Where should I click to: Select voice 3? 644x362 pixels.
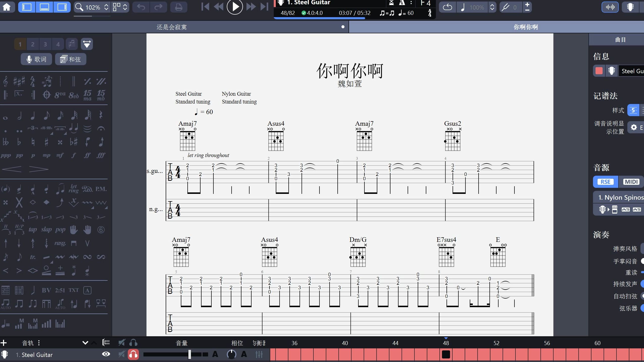click(45, 44)
